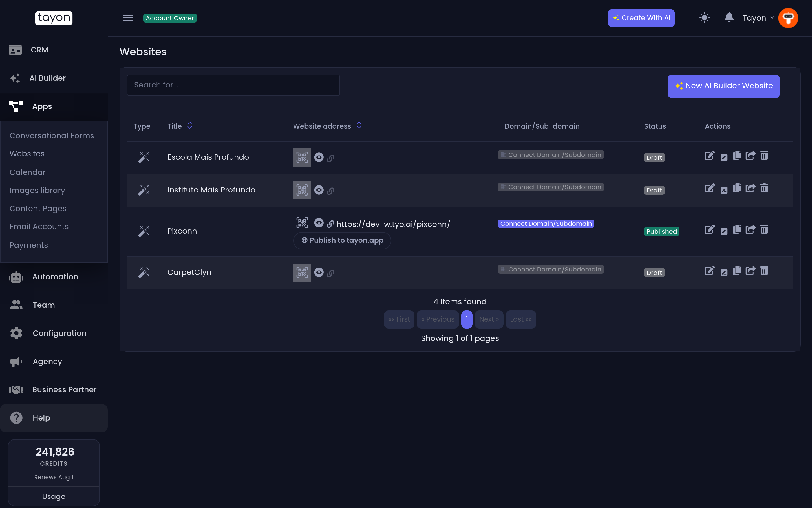Go to page 1 in pagination

(x=466, y=319)
